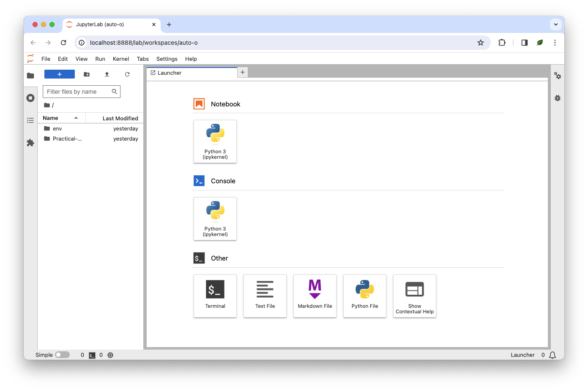Sort files by Last Modified header
The height and width of the screenshot is (391, 588).
click(115, 118)
